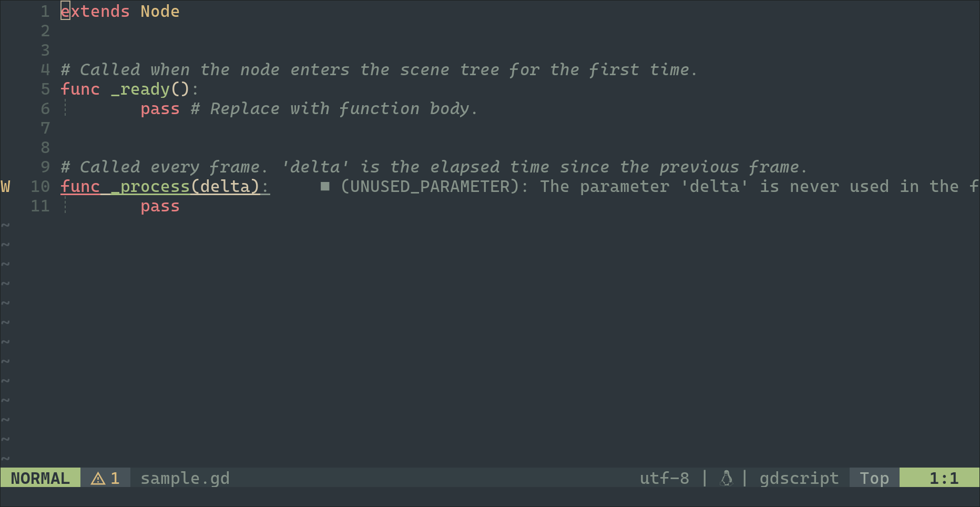980x507 pixels.
Task: Click the sample.gd filename in statusline
Action: point(185,478)
